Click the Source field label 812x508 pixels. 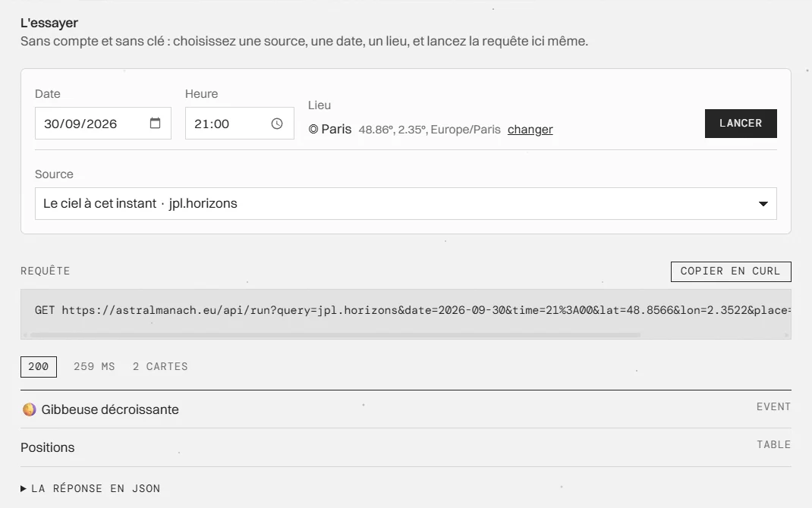pyautogui.click(x=54, y=174)
